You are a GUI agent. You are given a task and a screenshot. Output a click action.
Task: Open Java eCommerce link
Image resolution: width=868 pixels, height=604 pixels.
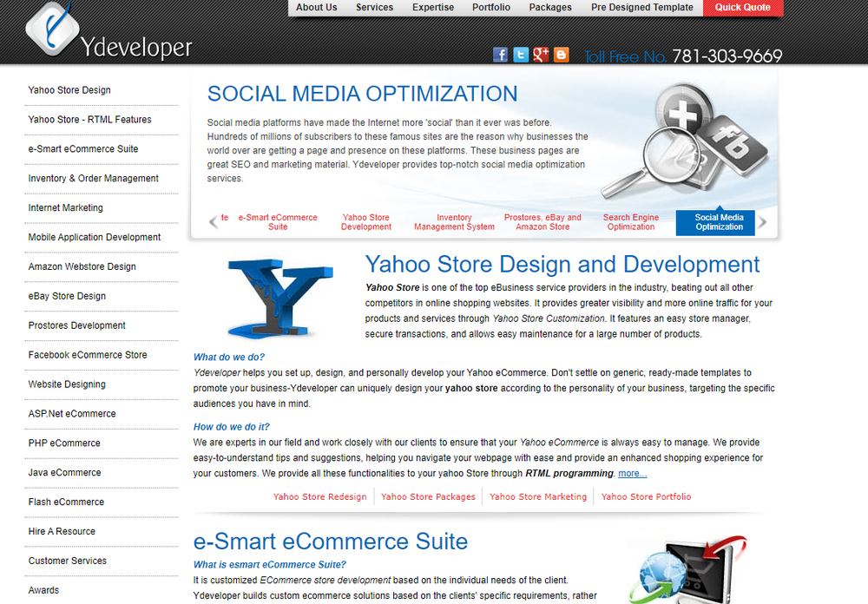click(64, 472)
